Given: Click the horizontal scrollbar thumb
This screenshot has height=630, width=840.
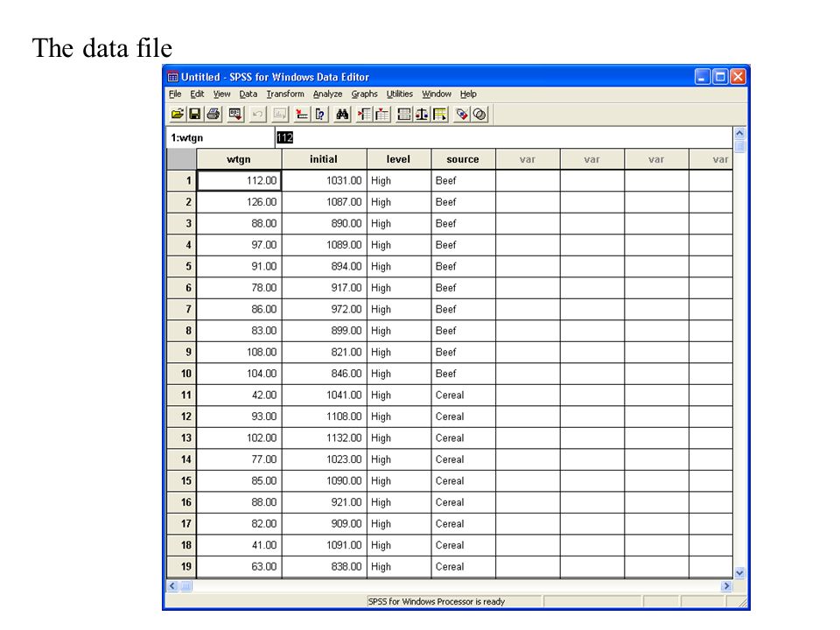Looking at the screenshot, I should 185,586.
